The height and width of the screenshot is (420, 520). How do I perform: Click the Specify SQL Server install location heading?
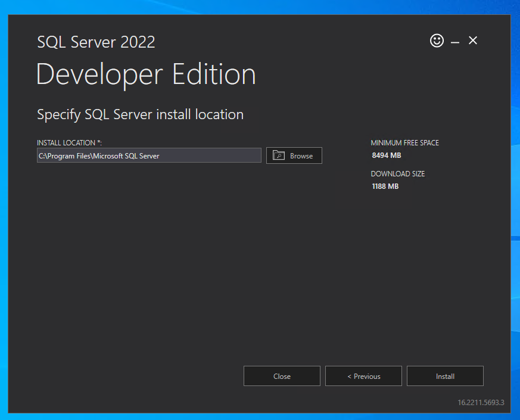coord(140,114)
